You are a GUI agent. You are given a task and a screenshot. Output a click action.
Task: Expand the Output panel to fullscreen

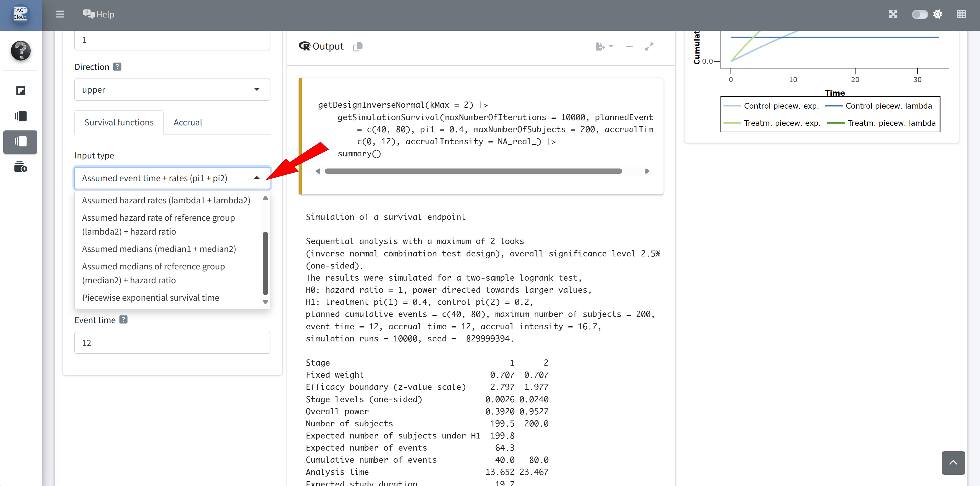pos(649,46)
